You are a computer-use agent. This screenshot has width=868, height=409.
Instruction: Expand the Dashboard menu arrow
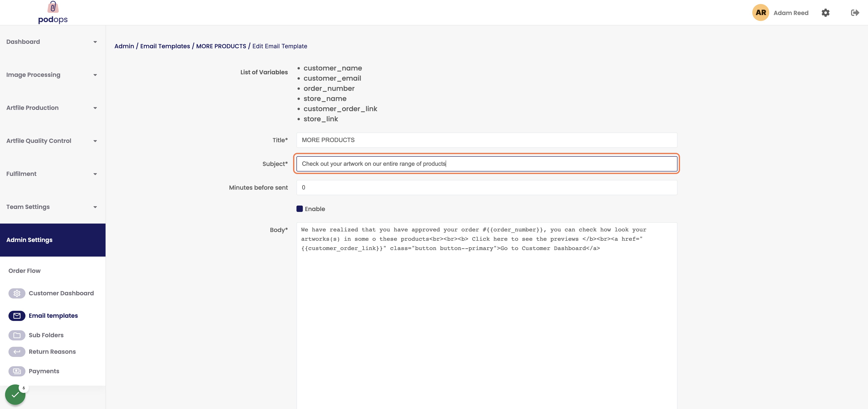click(x=95, y=42)
